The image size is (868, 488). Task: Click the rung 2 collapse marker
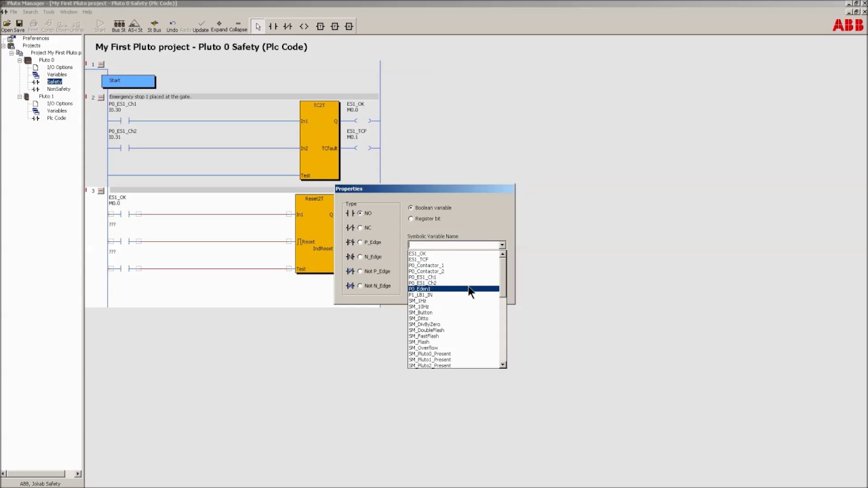tap(101, 97)
